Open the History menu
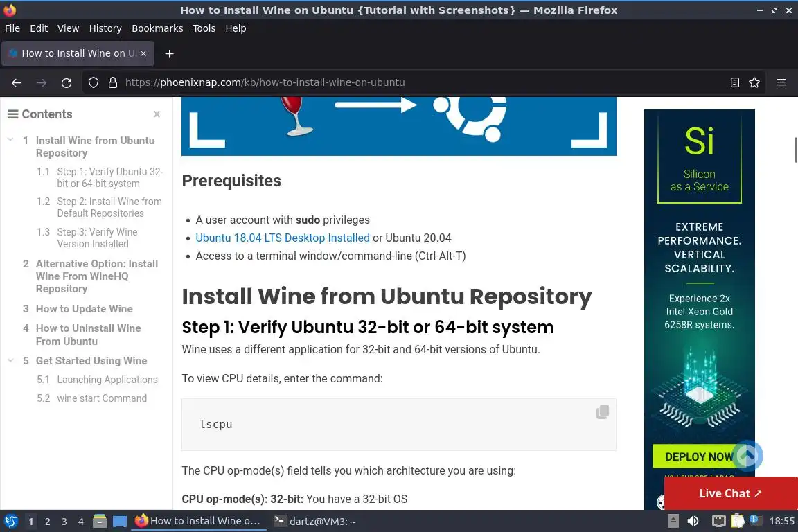The height and width of the screenshot is (532, 798). [105, 28]
